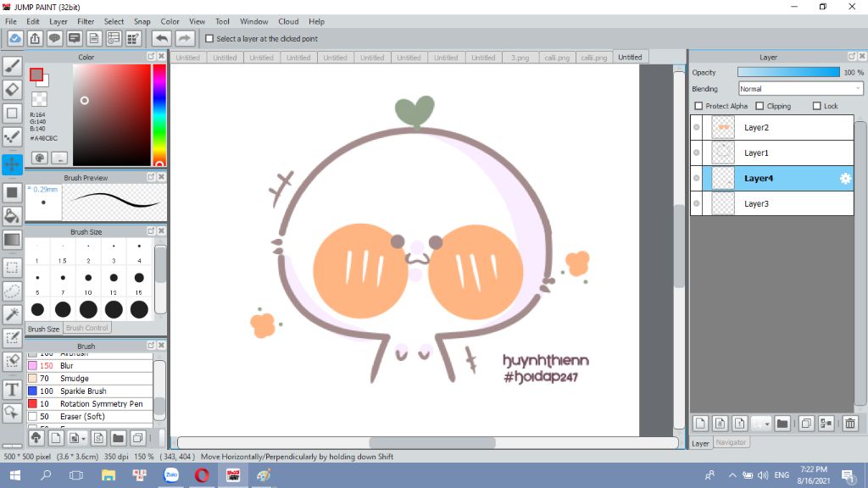Toggle visibility of Layer2
The width and height of the screenshot is (868, 488).
coord(697,127)
